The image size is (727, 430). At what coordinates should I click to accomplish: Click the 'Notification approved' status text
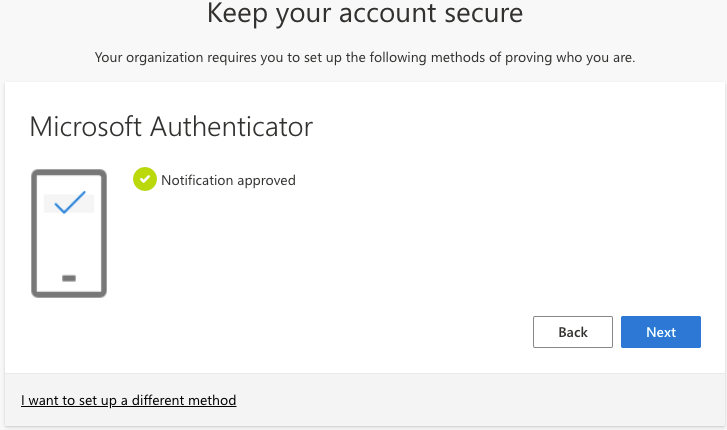(228, 181)
